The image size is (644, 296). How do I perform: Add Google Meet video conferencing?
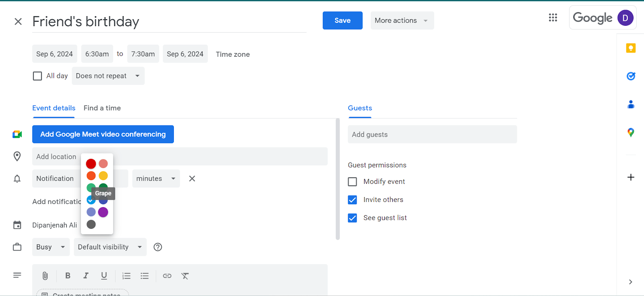click(x=103, y=134)
